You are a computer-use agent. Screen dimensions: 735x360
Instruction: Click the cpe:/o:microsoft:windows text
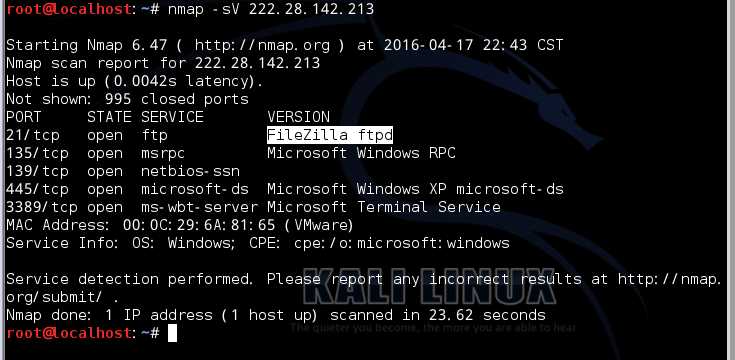tap(402, 243)
